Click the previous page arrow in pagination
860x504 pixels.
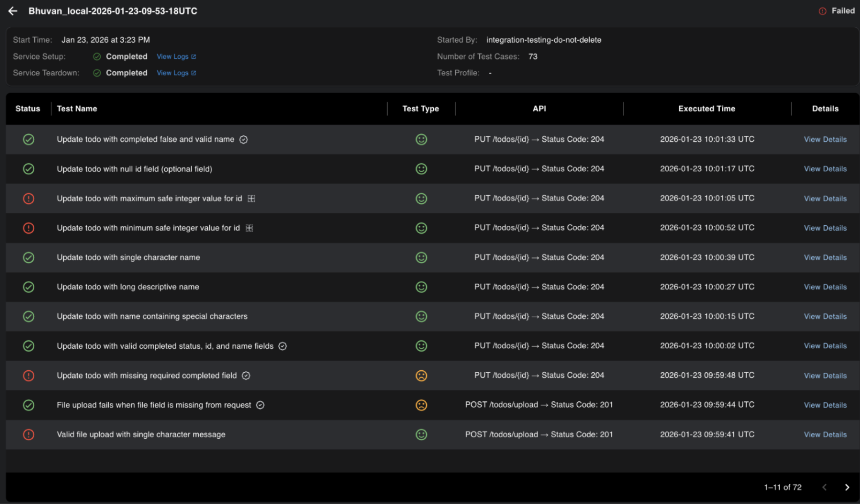click(x=824, y=487)
